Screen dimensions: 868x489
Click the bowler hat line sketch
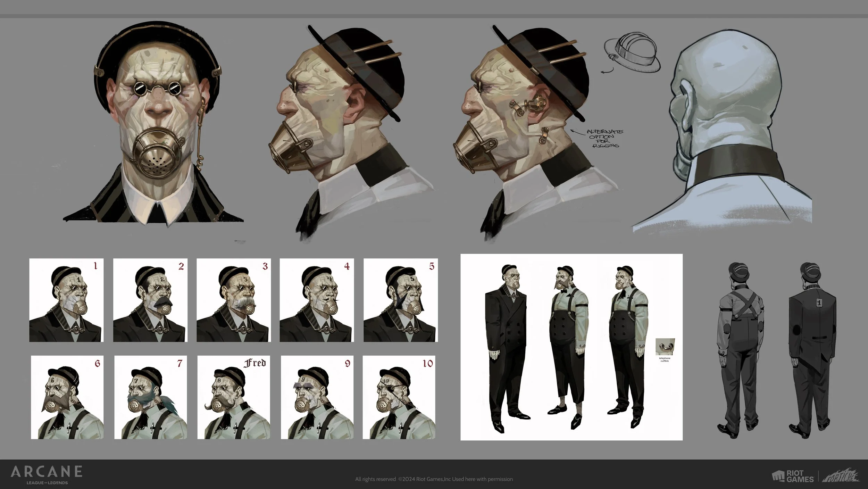[632, 53]
